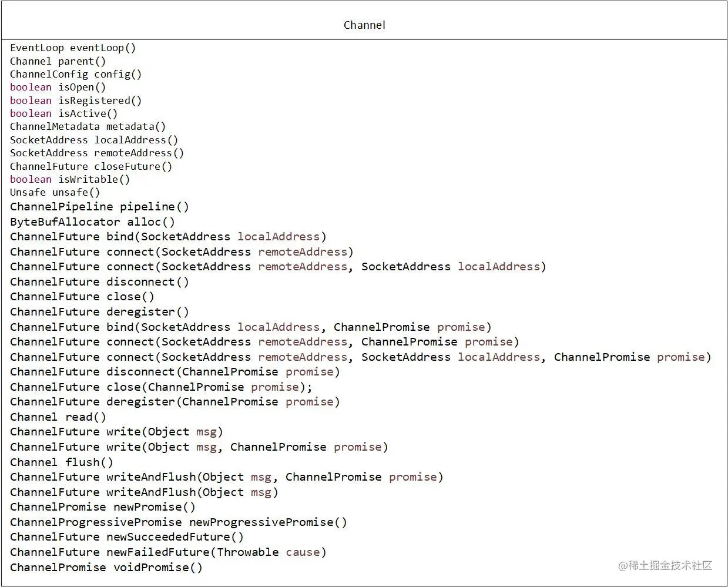Click connect(SocketAddress remoteAddress) single-argument line

(x=182, y=252)
